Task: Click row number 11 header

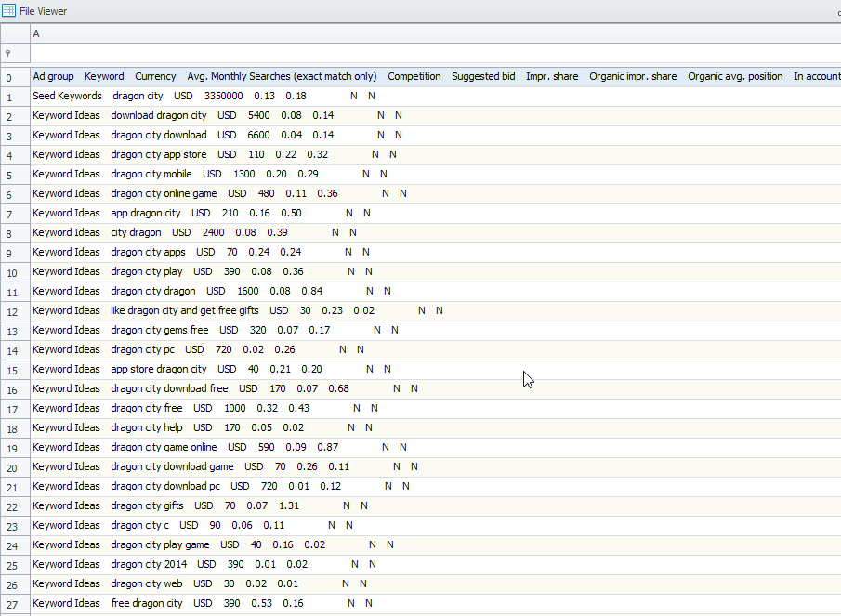Action: coord(15,292)
